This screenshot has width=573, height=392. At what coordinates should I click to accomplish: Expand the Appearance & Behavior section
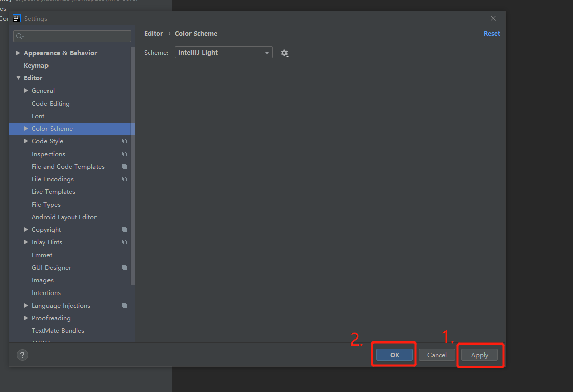(x=18, y=53)
